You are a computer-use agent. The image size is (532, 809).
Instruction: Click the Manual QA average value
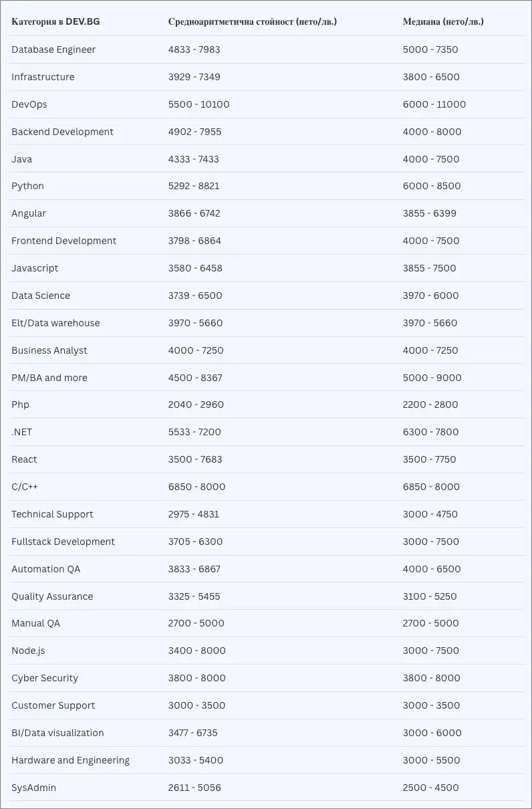(196, 623)
